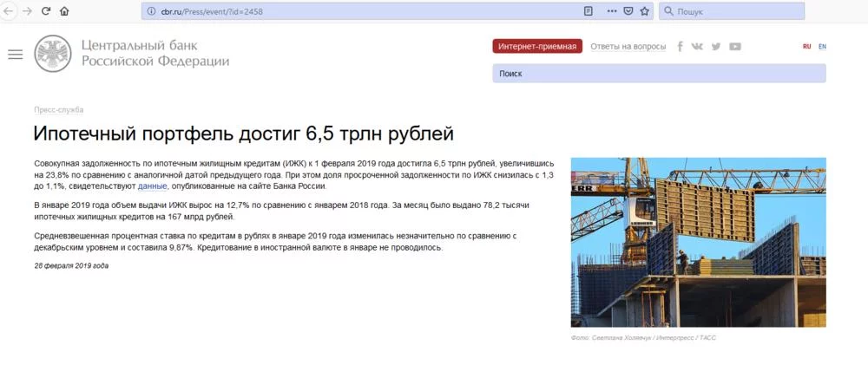Click the search magnifier icon in browser search box

[668, 11]
